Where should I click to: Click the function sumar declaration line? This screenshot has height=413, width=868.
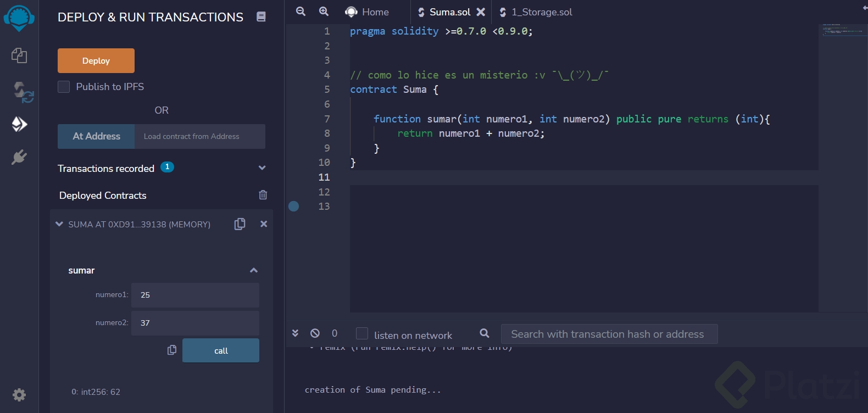572,119
